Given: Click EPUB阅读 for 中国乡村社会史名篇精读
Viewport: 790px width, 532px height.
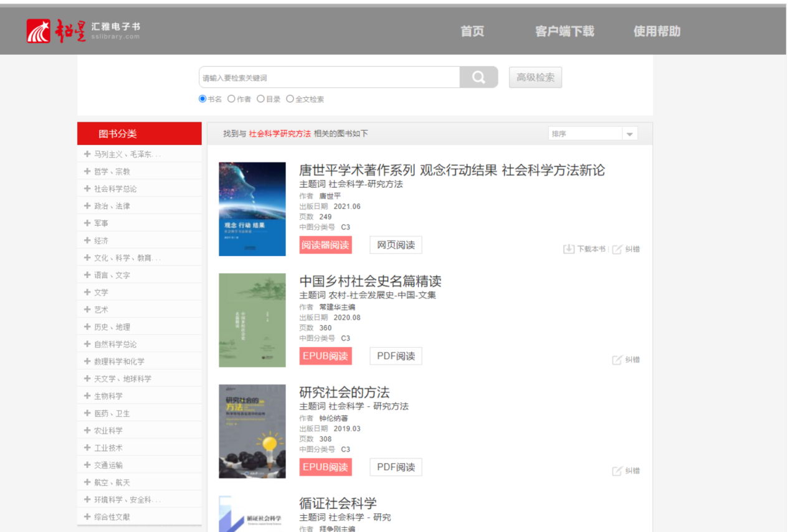Looking at the screenshot, I should coord(325,356).
